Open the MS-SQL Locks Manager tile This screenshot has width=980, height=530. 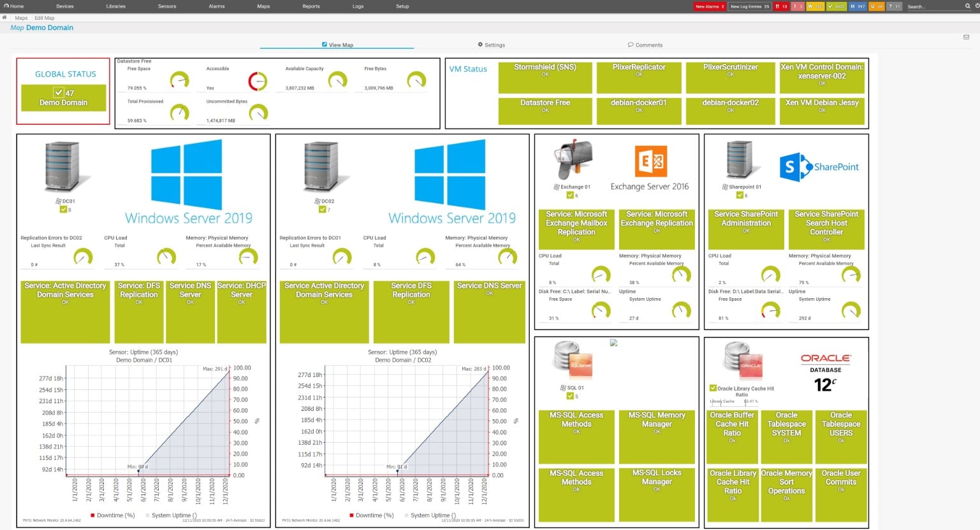click(x=657, y=494)
